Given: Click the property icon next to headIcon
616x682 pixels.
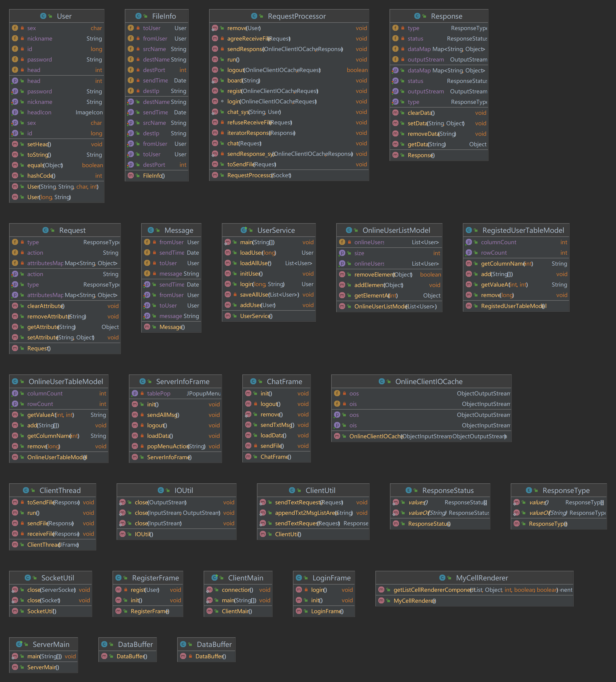Looking at the screenshot, I should point(15,112).
